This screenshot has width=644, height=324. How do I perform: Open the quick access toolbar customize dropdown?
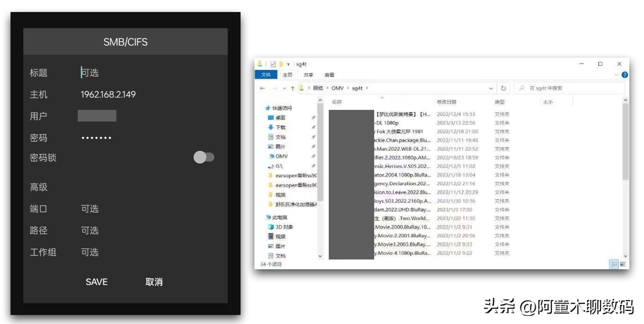(x=288, y=64)
